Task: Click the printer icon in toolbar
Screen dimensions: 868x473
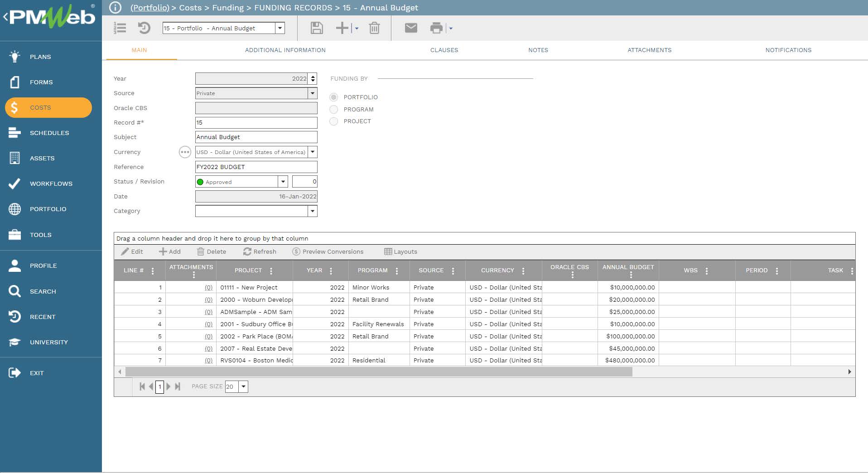Action: click(x=436, y=28)
